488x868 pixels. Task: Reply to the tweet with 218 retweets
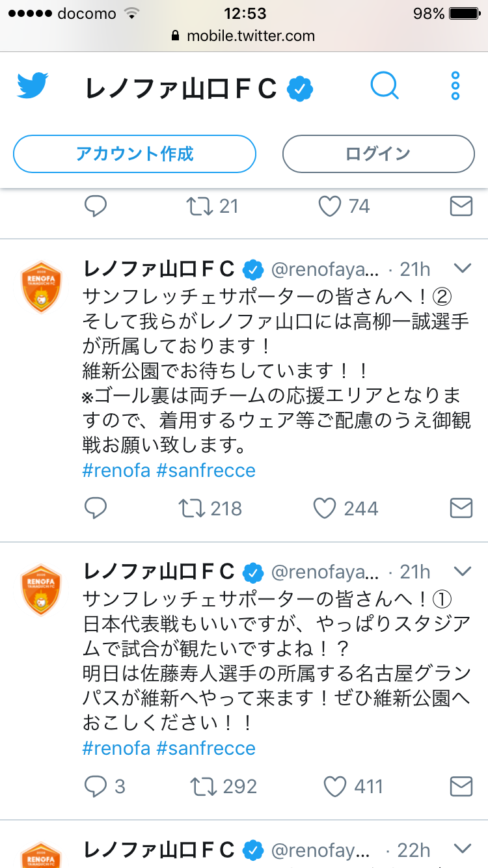tap(96, 508)
